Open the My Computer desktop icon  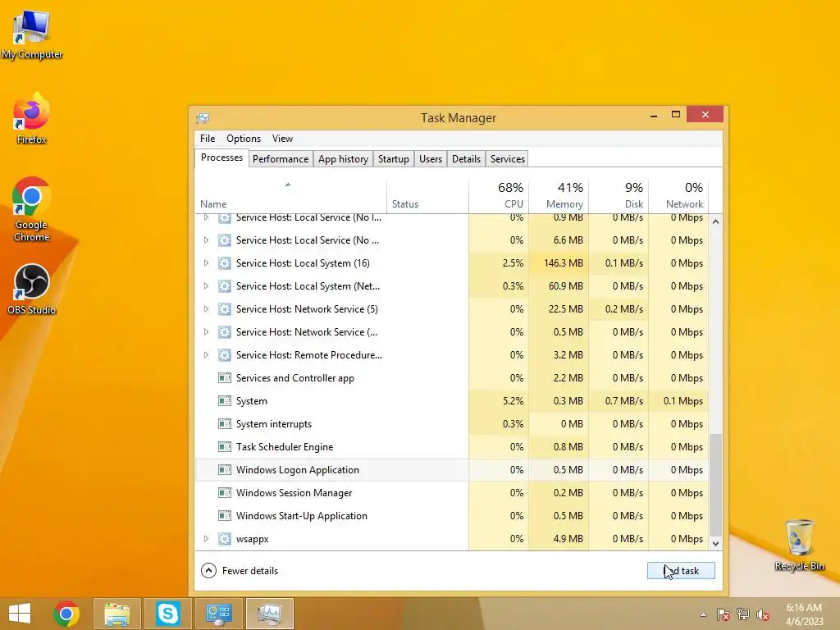(31, 33)
